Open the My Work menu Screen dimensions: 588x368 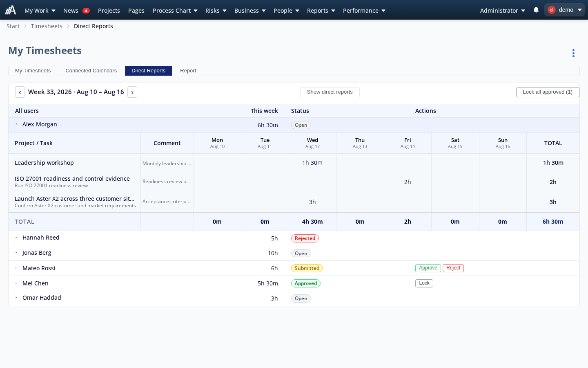point(40,10)
